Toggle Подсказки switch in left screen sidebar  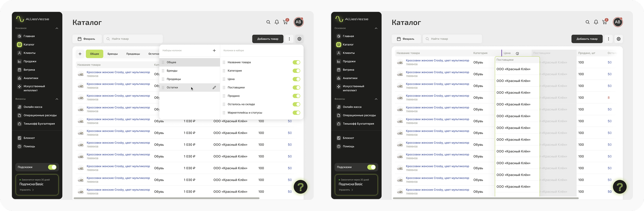click(x=52, y=167)
